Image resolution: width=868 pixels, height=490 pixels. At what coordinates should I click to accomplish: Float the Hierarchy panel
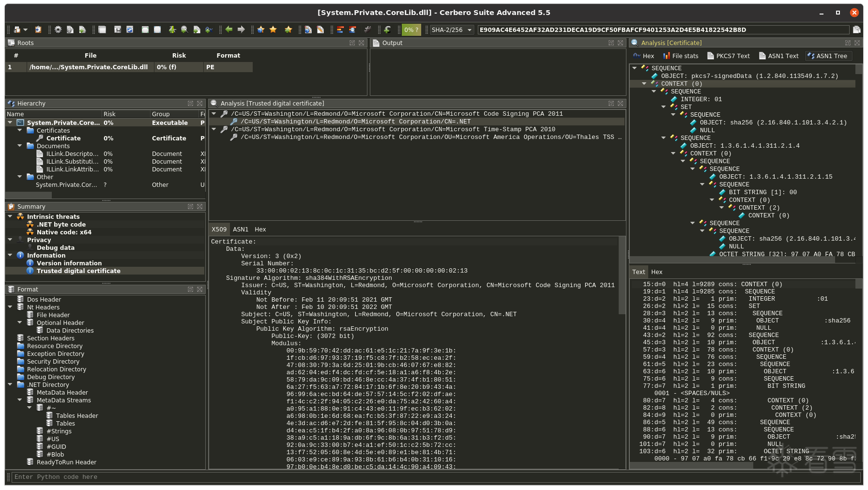point(191,103)
